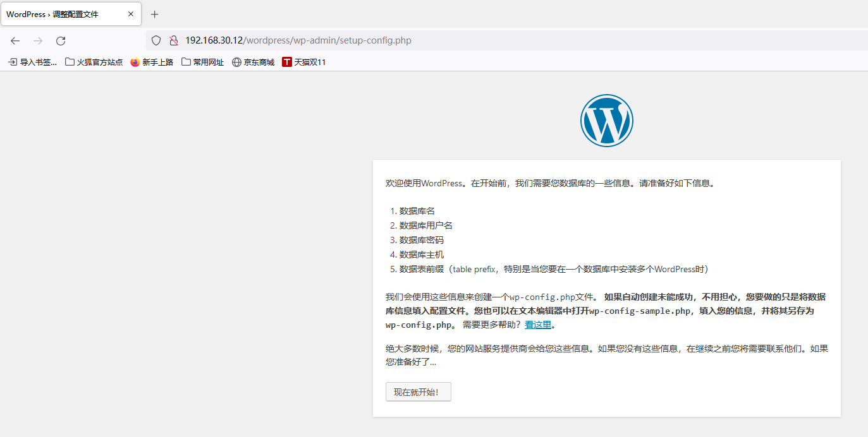Follow the 看这里 help link
Viewport: 868px width, 437px height.
538,325
